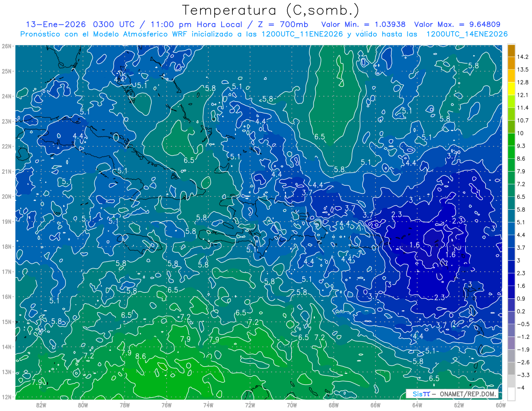Click the yellow swatch between 12.1 and 12.8
532x411 pixels.
tap(511, 89)
